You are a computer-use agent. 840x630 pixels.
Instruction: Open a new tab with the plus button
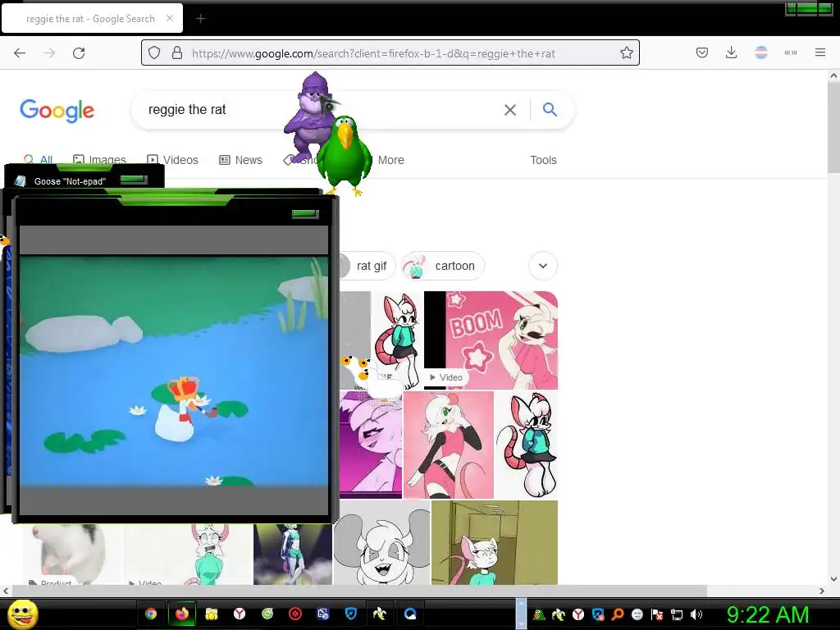click(x=200, y=19)
